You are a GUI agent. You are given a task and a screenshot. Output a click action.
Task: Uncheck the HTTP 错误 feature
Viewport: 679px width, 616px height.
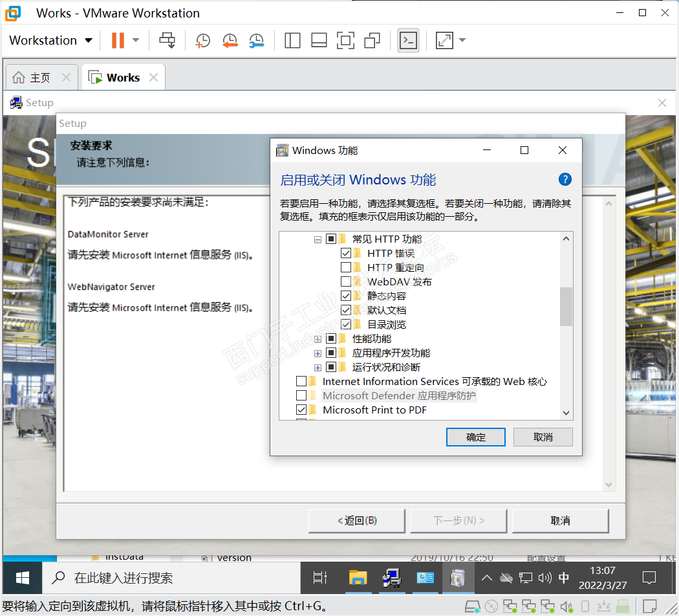click(x=346, y=254)
